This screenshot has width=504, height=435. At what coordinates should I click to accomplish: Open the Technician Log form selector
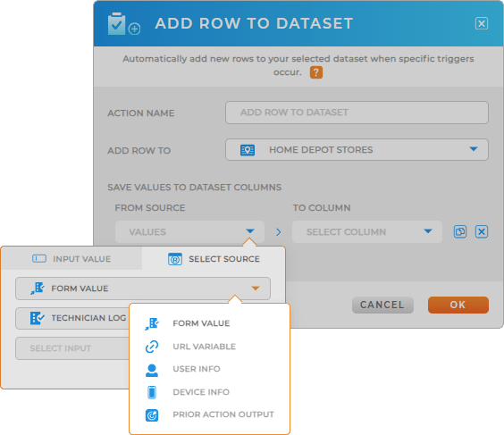72,318
